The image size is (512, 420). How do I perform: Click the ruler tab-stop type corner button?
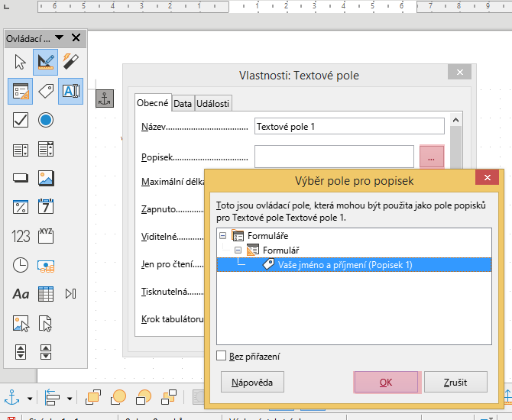(x=6, y=7)
